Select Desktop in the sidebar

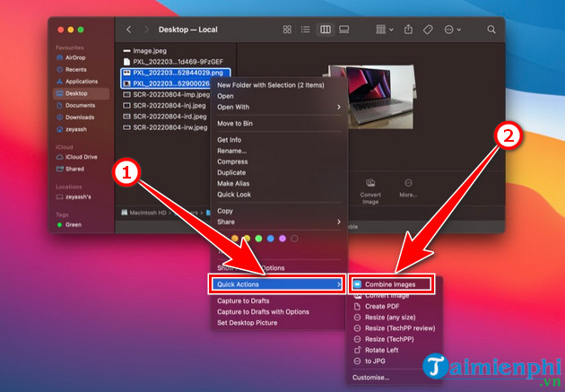tap(81, 93)
